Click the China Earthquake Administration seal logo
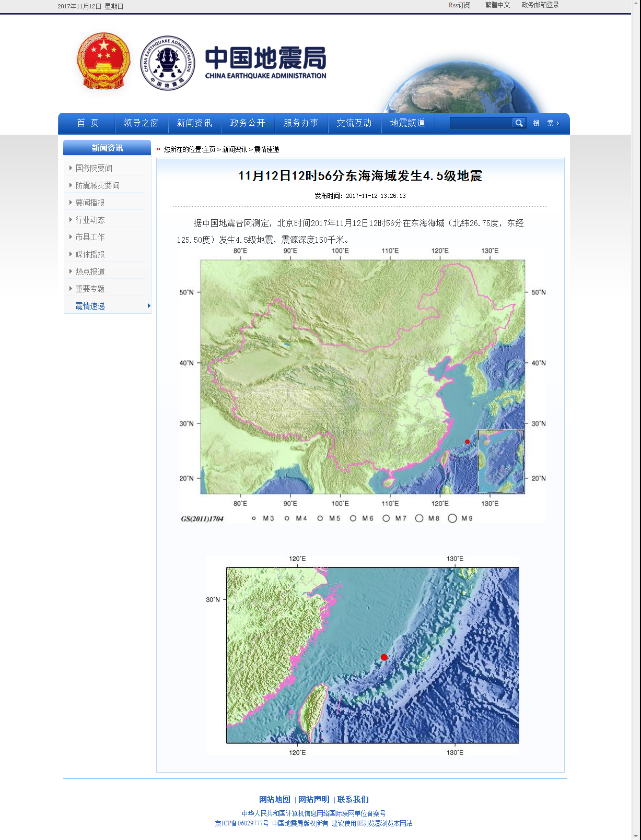This screenshot has width=641, height=840. (168, 63)
